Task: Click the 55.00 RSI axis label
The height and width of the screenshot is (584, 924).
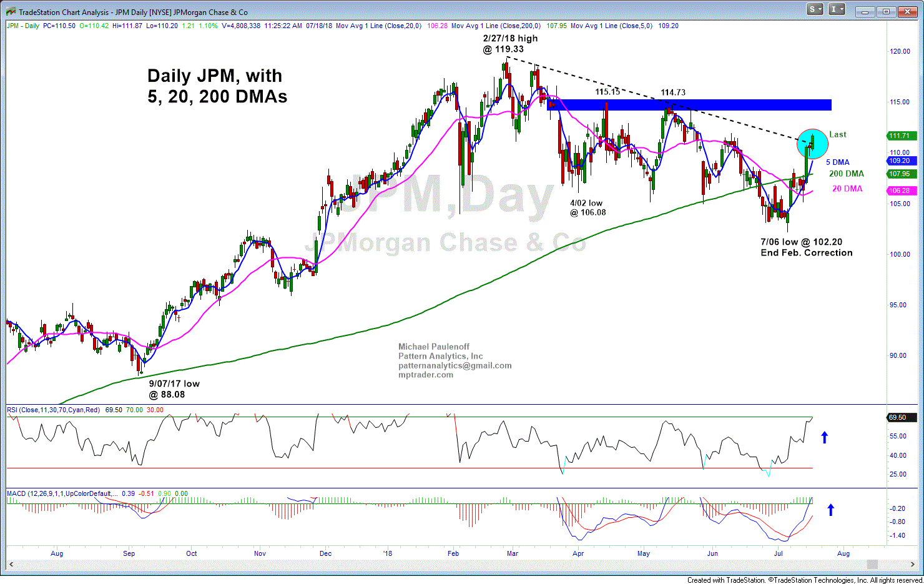Action: click(898, 436)
